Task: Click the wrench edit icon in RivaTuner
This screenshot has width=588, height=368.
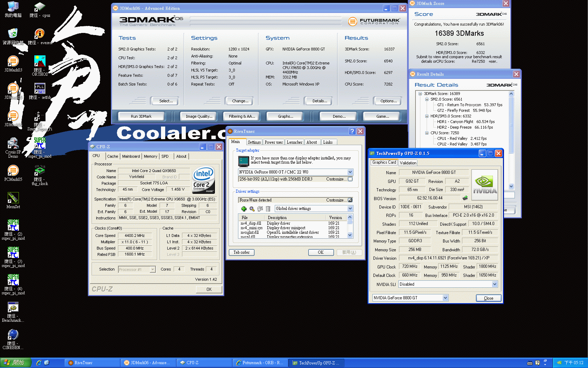Action: point(260,209)
